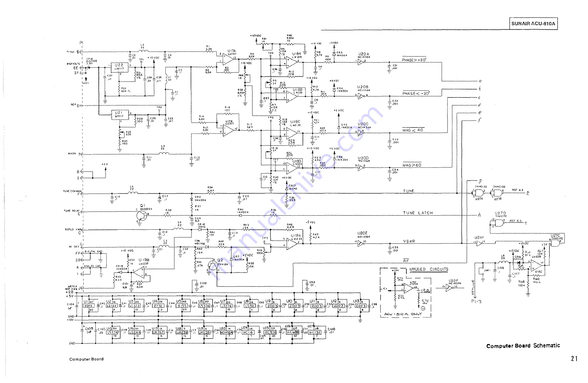The width and height of the screenshot is (588, 383).
Task: Click the U27B 74HC132 NAND gate
Action: (498, 193)
